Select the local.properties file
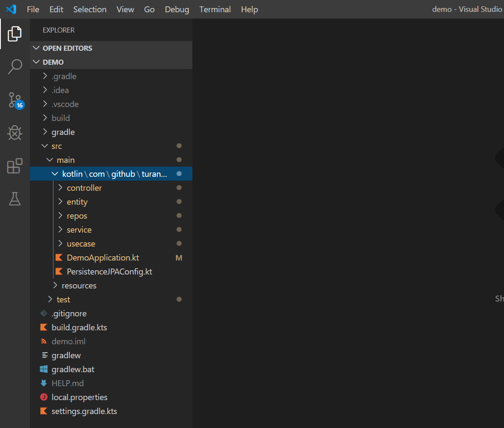504x428 pixels. (x=79, y=397)
